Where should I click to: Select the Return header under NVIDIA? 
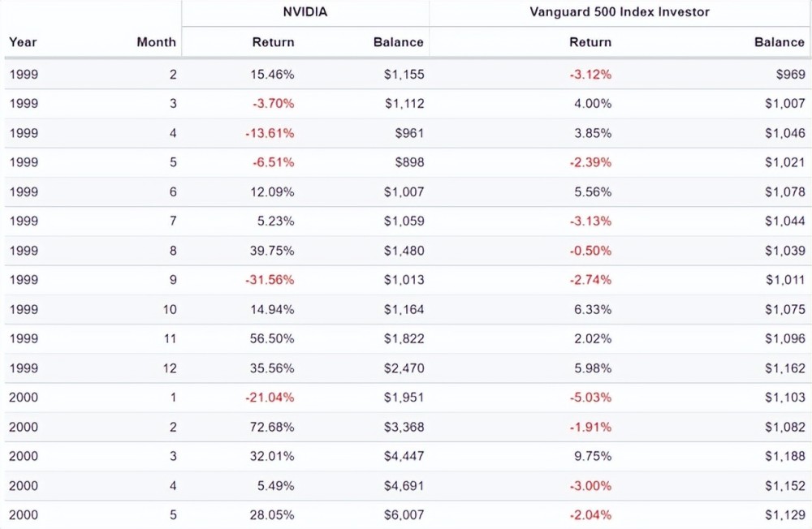[x=273, y=42]
